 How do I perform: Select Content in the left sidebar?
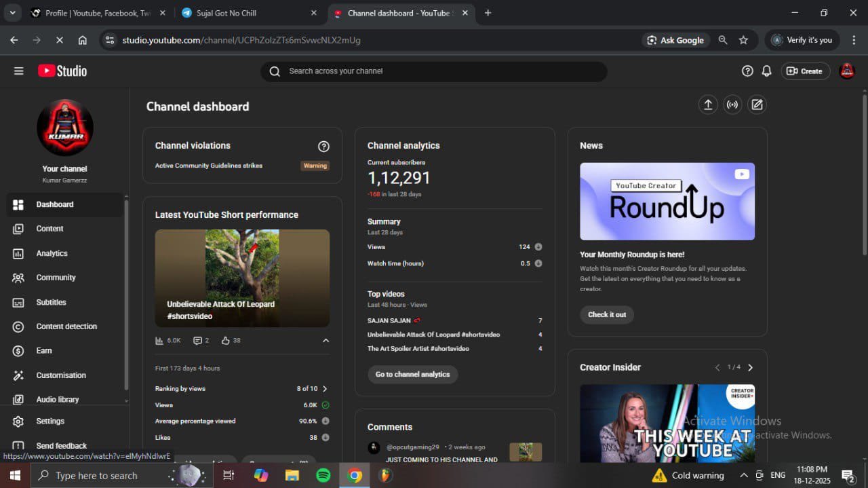(x=50, y=229)
